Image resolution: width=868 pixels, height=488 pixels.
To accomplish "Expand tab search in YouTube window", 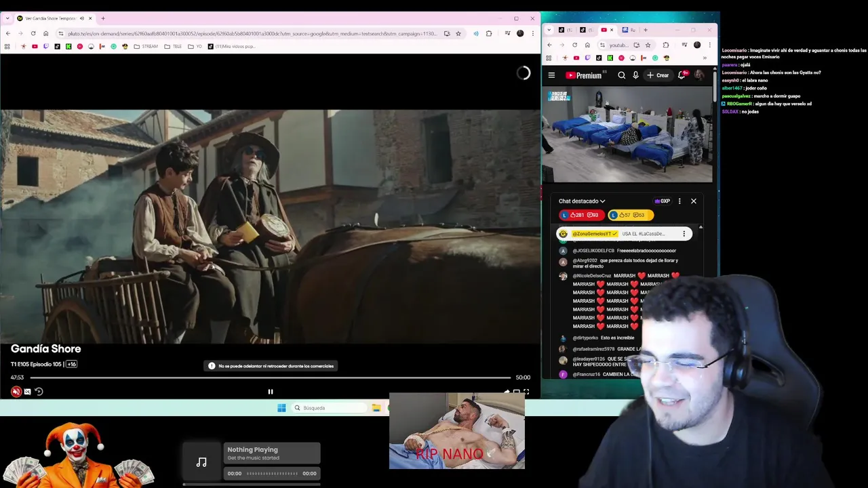I will pyautogui.click(x=549, y=30).
